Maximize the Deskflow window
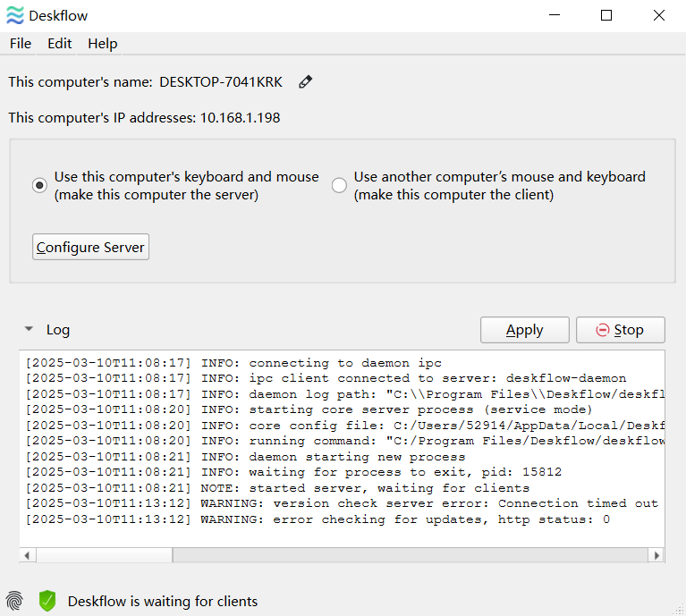The width and height of the screenshot is (686, 616). click(606, 15)
